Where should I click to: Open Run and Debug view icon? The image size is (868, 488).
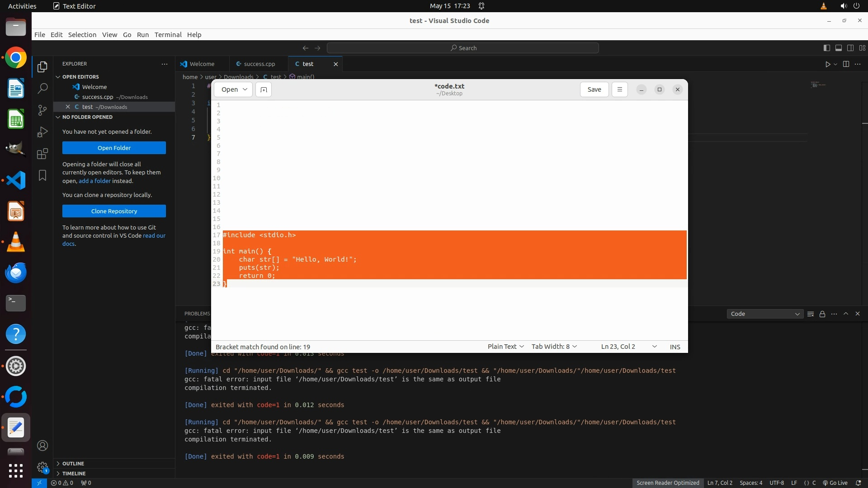click(x=42, y=132)
